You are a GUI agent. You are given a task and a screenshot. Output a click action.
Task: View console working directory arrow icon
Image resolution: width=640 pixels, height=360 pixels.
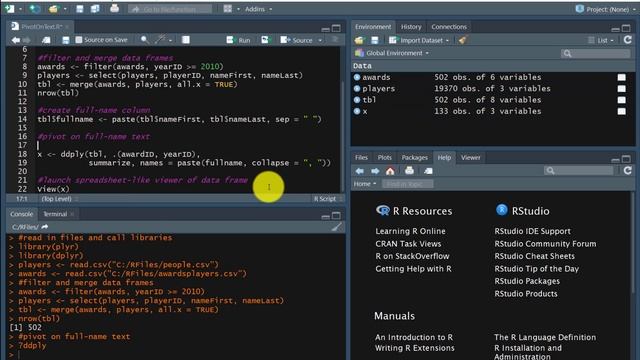coord(44,227)
